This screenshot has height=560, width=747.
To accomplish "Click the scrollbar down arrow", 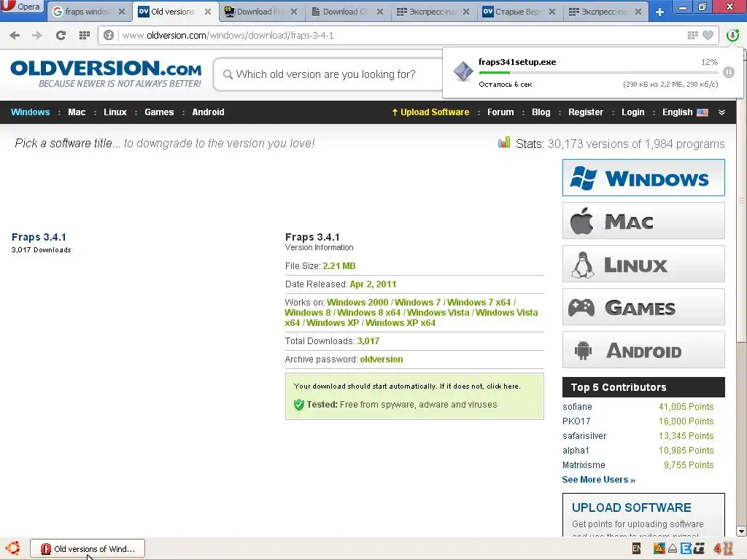I will pos(741,531).
